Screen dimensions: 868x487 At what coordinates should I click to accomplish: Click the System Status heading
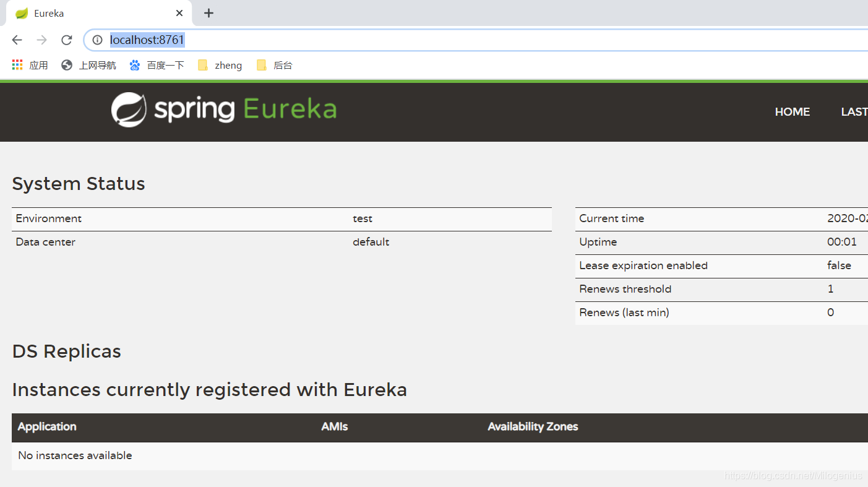pos(79,184)
